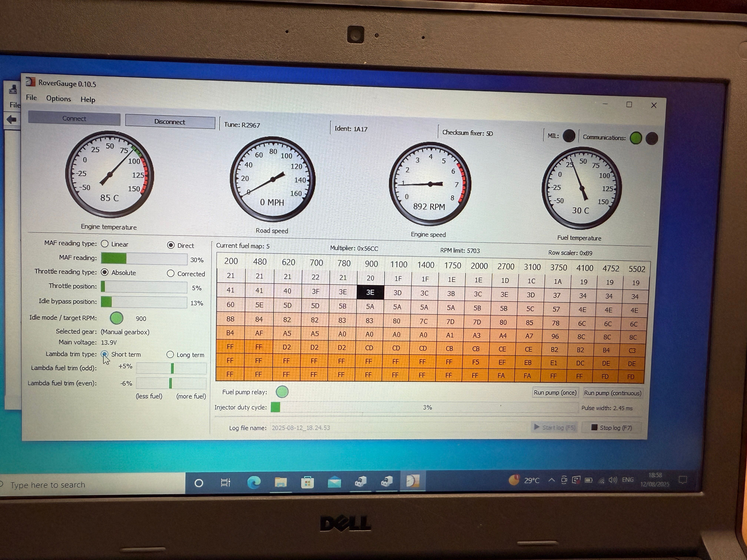This screenshot has height=560, width=747.
Task: Open the Options menu
Action: pyautogui.click(x=58, y=99)
